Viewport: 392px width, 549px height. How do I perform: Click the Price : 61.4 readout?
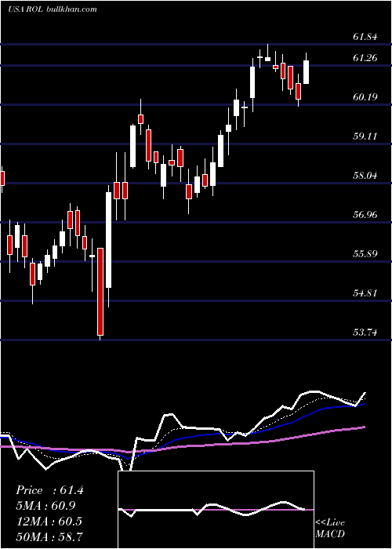pos(49,490)
